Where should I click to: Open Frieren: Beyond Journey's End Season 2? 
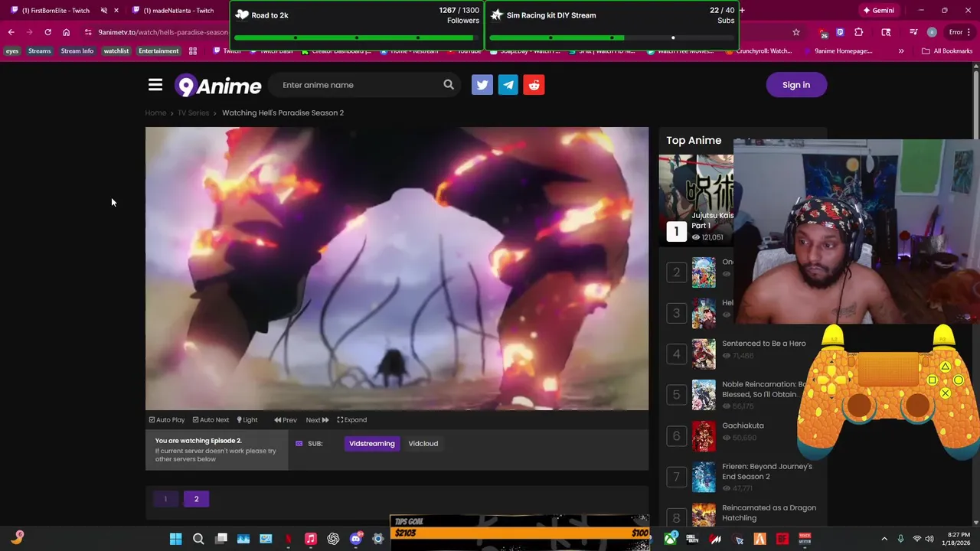(x=767, y=471)
